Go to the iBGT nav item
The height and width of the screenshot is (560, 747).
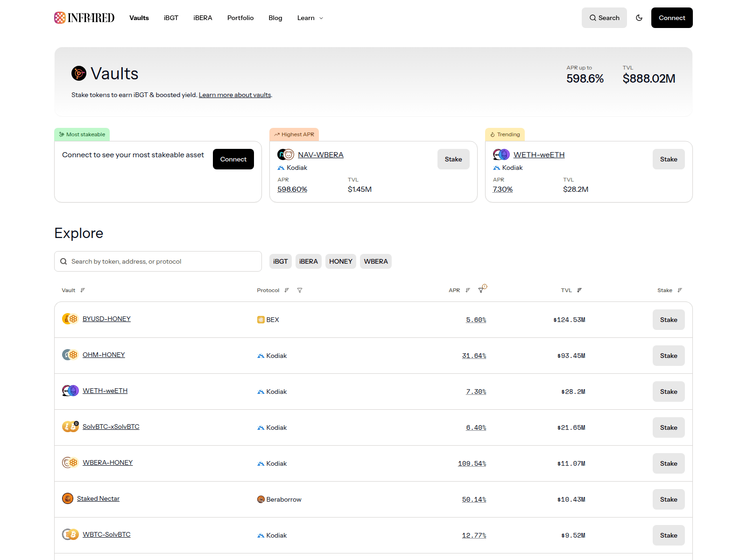pyautogui.click(x=171, y=18)
